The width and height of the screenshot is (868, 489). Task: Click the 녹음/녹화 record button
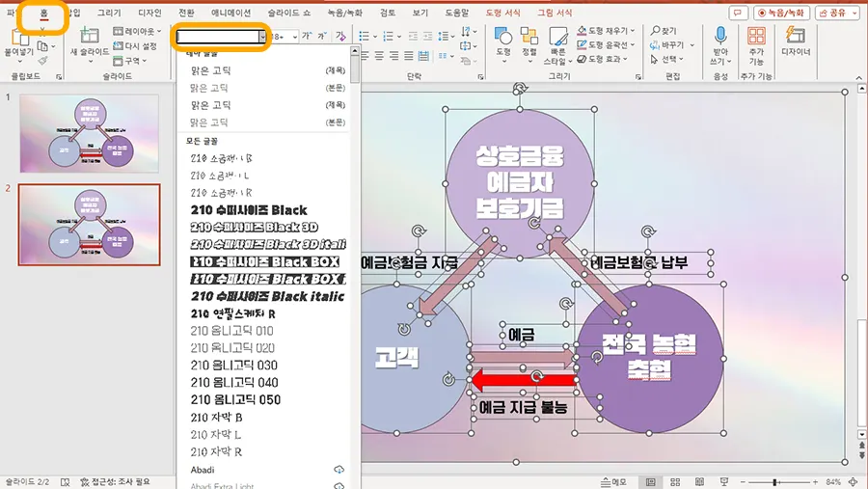tap(781, 13)
